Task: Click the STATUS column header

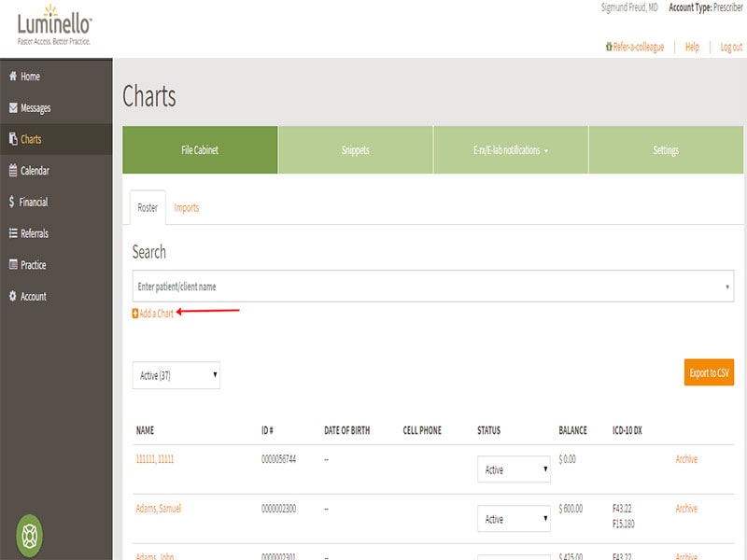Action: [488, 430]
